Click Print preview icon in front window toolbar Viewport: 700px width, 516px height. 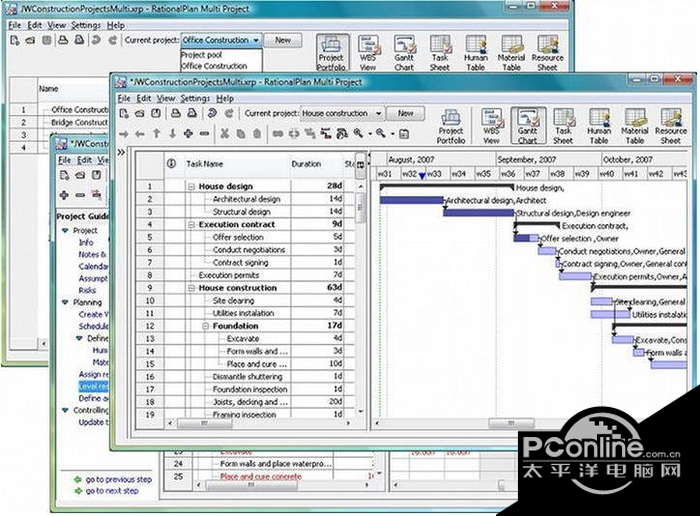click(192, 113)
